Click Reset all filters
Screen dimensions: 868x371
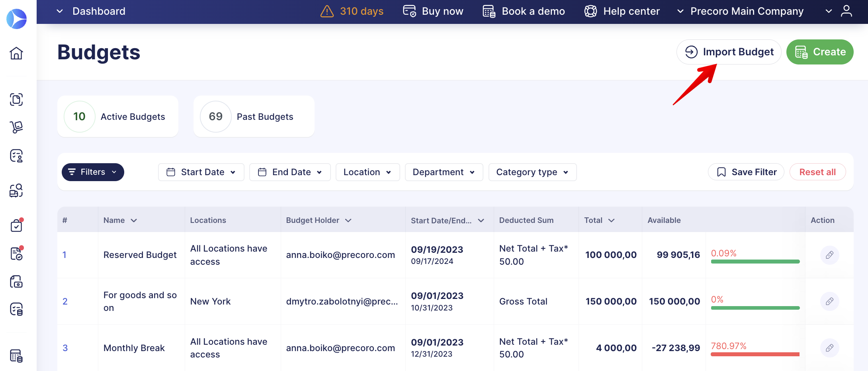[817, 172]
